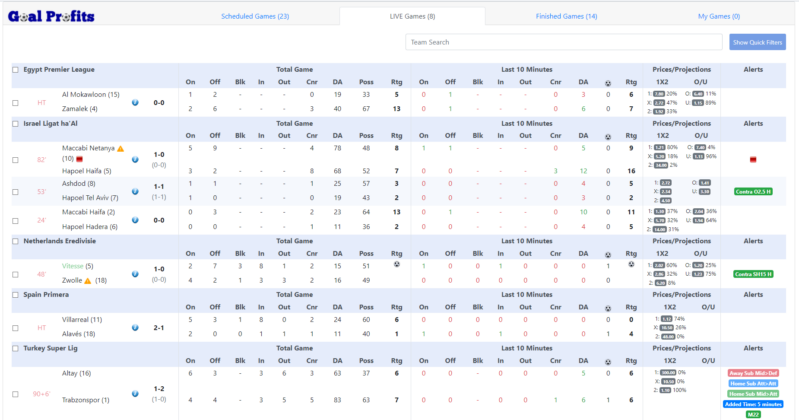Click warning triangle next to Maccabi Netanya

coord(121,149)
